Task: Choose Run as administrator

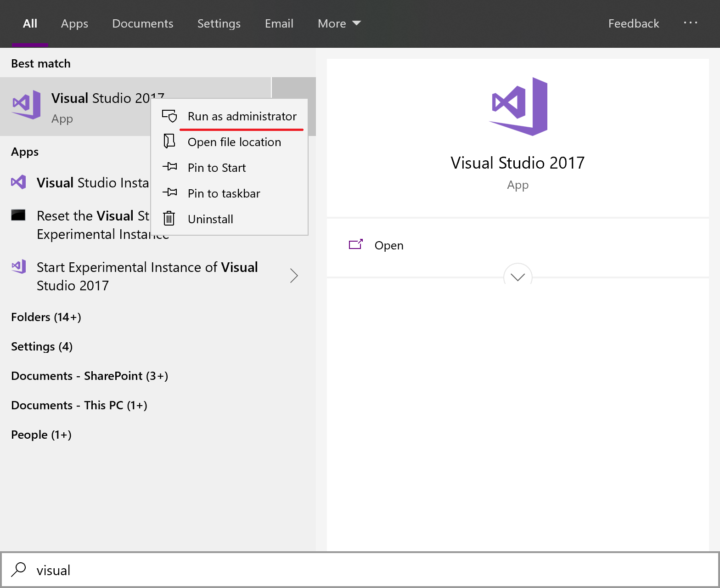Action: click(x=230, y=116)
